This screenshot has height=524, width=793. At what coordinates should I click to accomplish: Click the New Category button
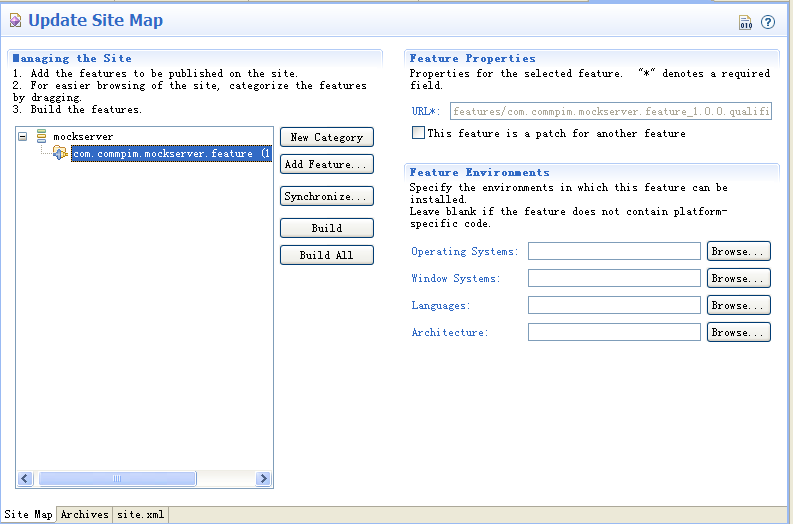[327, 137]
